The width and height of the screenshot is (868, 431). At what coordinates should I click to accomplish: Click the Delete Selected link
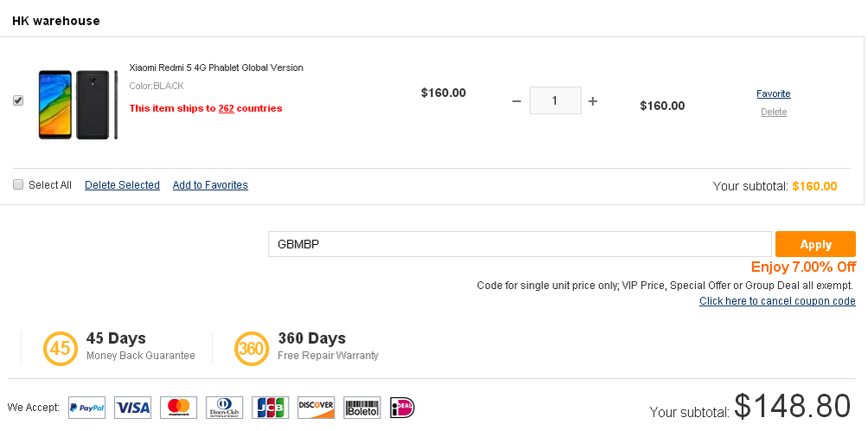(122, 185)
